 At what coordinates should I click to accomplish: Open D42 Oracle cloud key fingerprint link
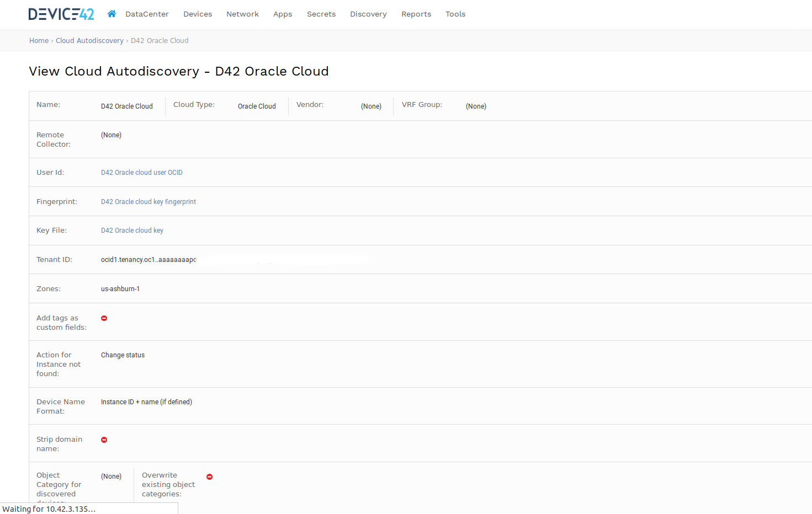148,202
